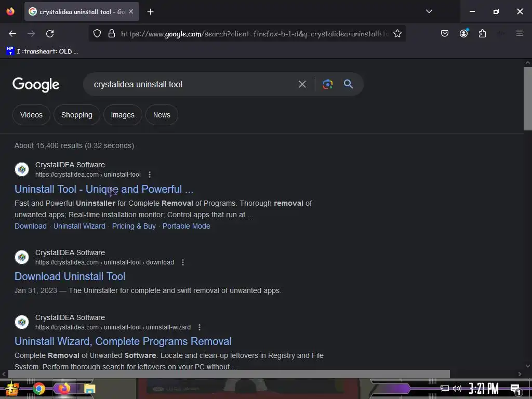The image size is (532, 399).
Task: Click the 3:21 PM clock
Action: 484,389
